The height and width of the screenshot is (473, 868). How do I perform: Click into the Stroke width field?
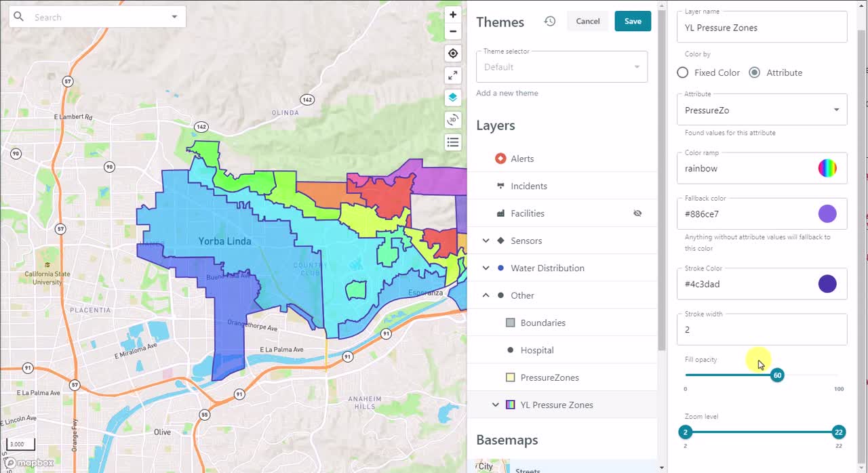pos(762,329)
